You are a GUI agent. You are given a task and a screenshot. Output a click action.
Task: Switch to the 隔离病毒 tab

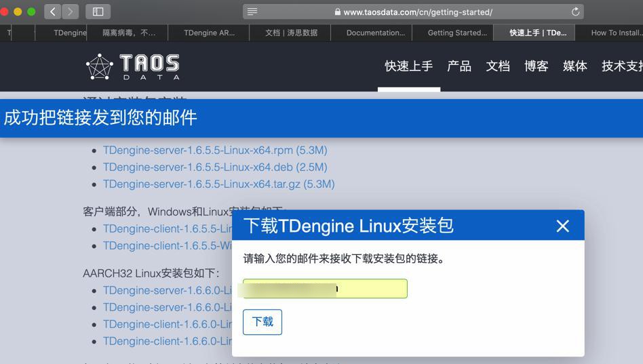(129, 33)
